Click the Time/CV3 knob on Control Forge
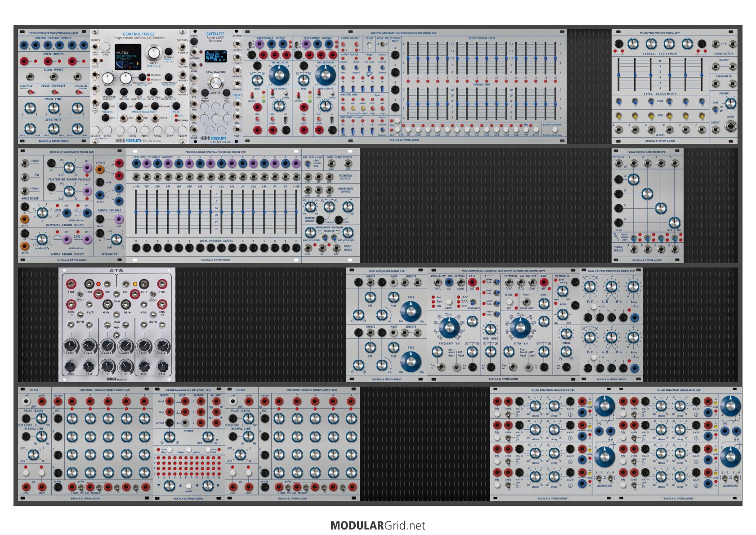Screen dimensions: 756x535 click(x=108, y=77)
